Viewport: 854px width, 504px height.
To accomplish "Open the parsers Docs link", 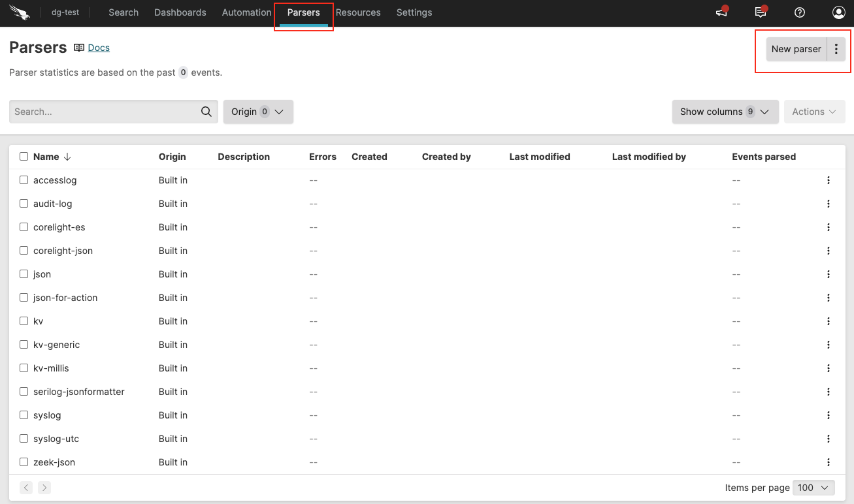I will (x=98, y=47).
